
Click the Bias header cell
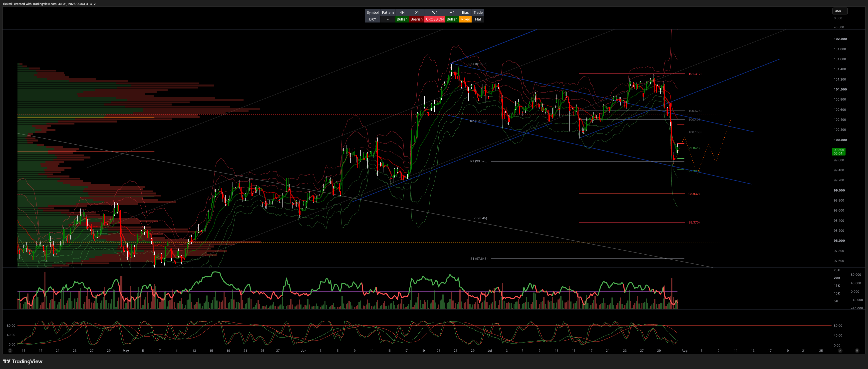pos(465,12)
